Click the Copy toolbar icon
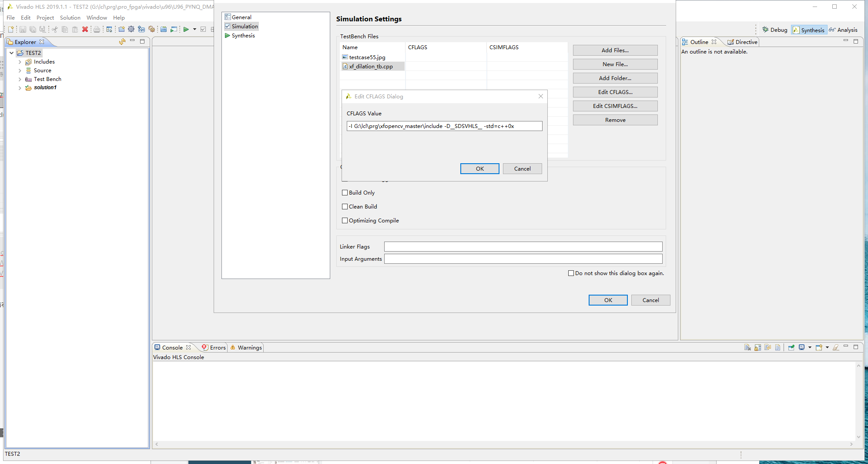 (65, 29)
